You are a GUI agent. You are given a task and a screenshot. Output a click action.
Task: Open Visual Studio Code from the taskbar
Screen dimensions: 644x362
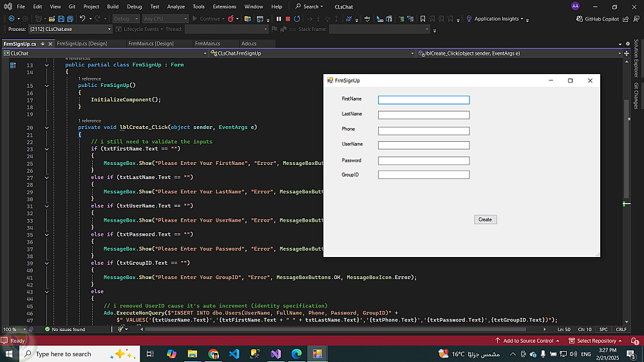(x=234, y=354)
